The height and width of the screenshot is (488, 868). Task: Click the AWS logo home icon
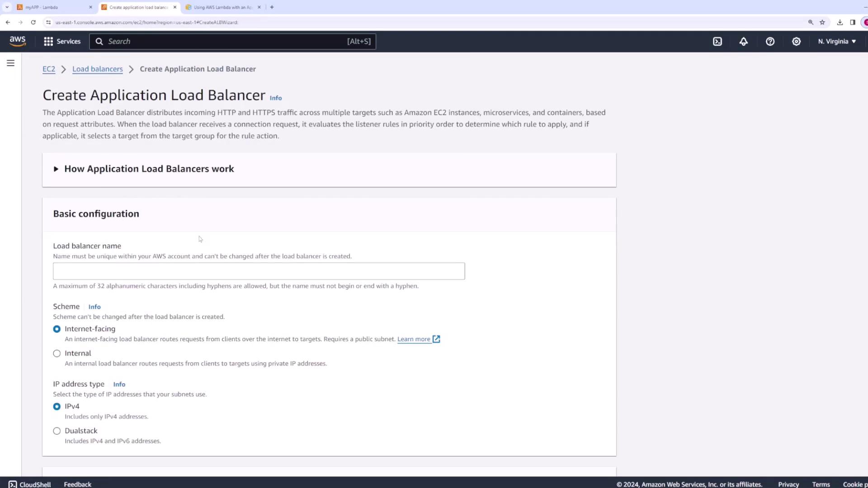18,41
